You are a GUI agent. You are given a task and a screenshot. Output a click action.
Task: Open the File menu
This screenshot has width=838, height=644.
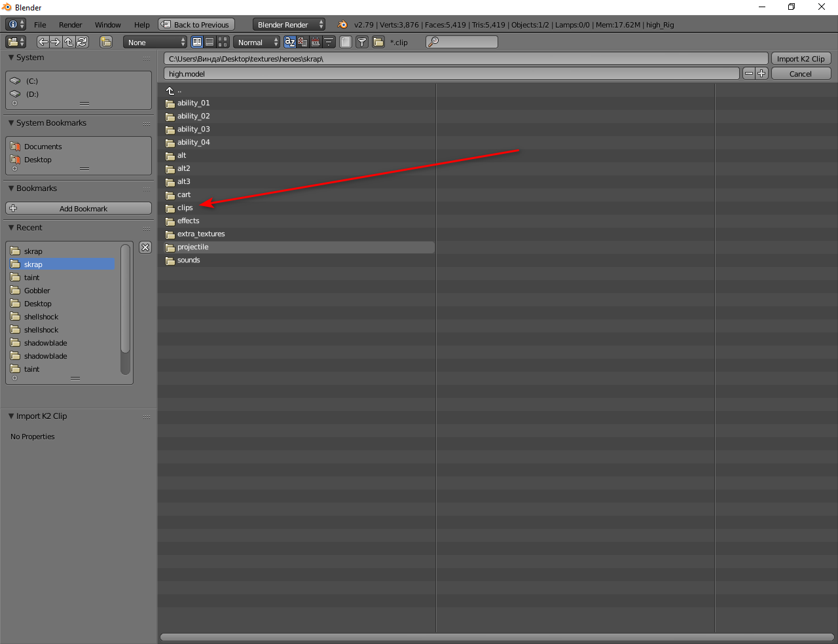click(40, 25)
